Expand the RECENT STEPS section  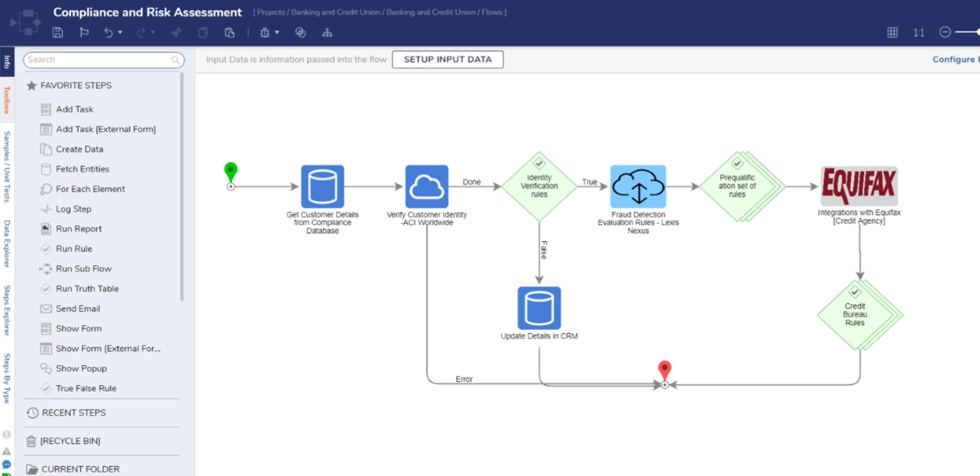[67, 413]
